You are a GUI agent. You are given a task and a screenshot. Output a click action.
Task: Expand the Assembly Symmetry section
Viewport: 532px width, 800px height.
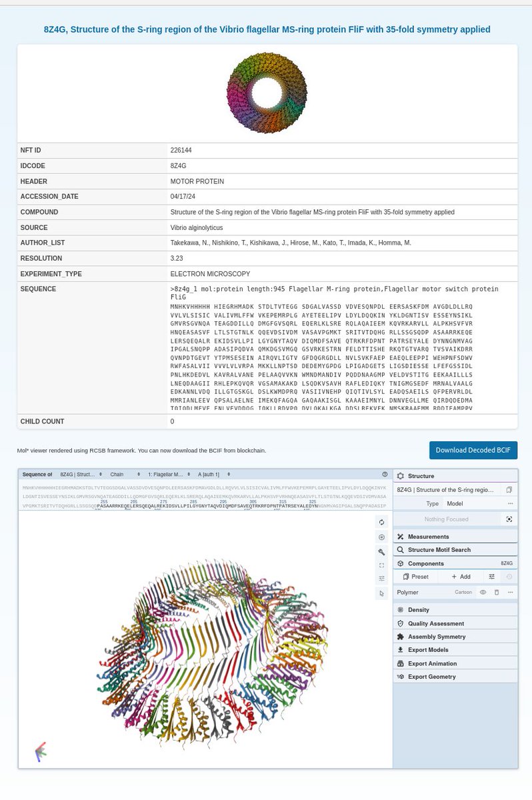(x=455, y=637)
